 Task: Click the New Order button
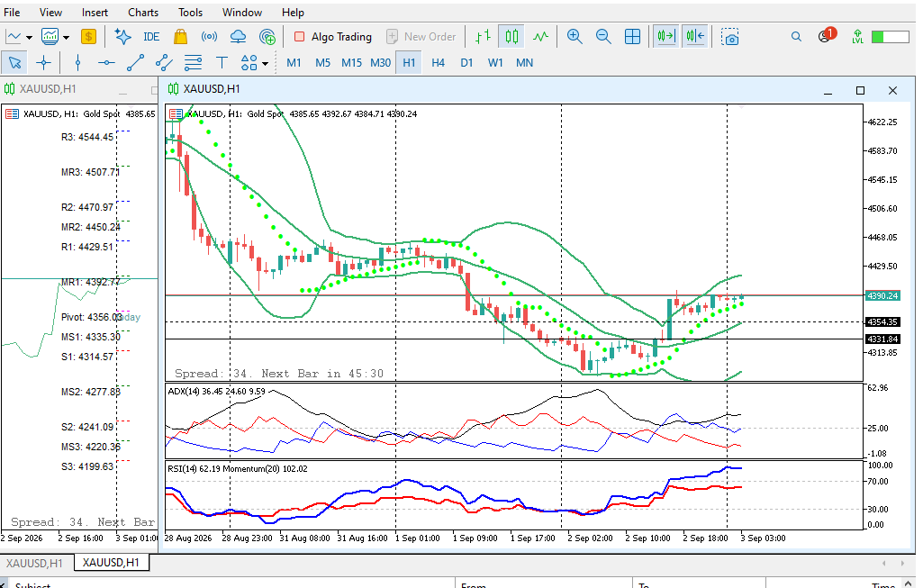pos(421,37)
